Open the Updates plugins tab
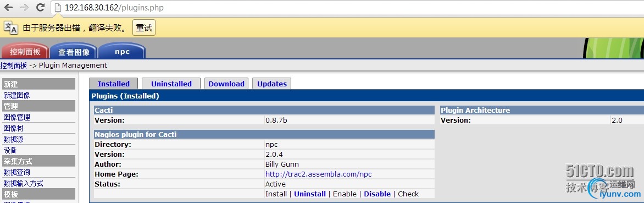The height and width of the screenshot is (203, 644). pyautogui.click(x=272, y=84)
